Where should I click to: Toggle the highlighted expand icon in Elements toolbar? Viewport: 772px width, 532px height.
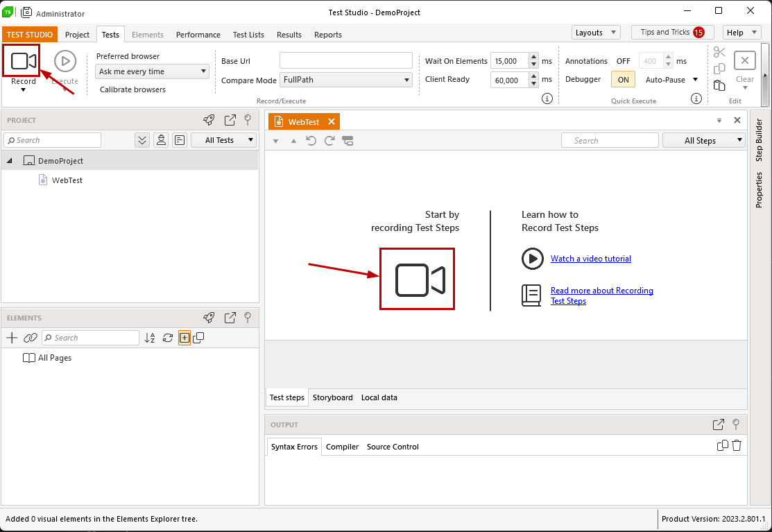pyautogui.click(x=184, y=338)
